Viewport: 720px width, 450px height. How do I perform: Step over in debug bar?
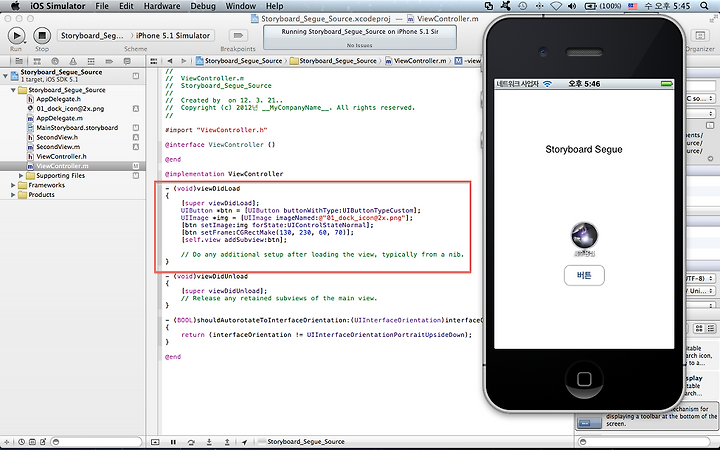(191, 442)
